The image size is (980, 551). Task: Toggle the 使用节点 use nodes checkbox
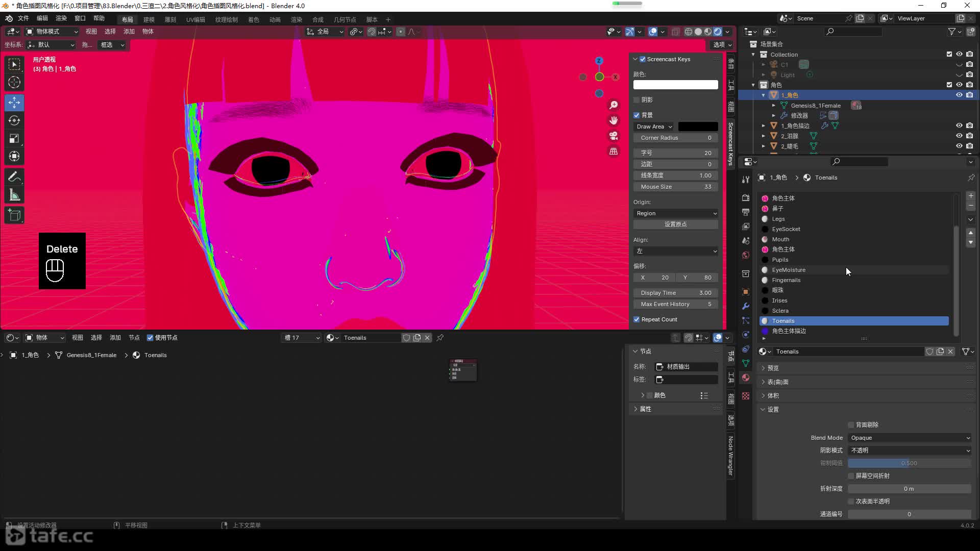[x=150, y=338]
